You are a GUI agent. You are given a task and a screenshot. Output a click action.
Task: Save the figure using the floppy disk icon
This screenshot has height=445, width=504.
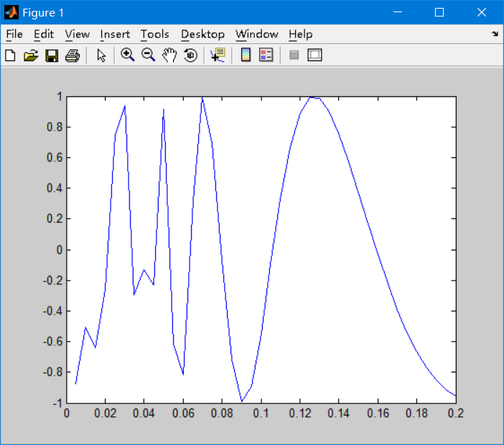(x=52, y=55)
